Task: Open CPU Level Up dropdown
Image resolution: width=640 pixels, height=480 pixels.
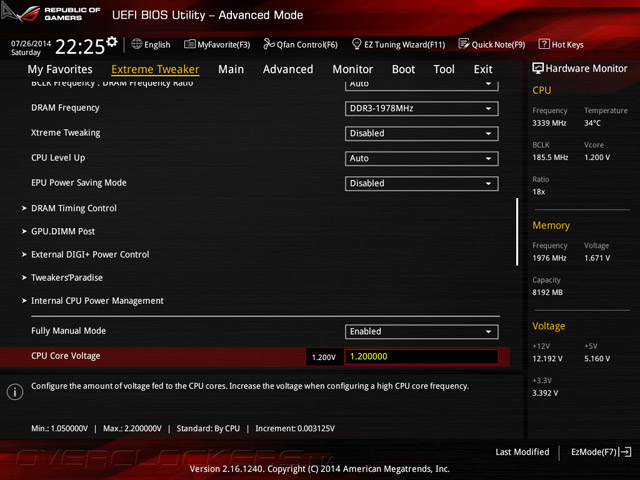Action: point(422,158)
